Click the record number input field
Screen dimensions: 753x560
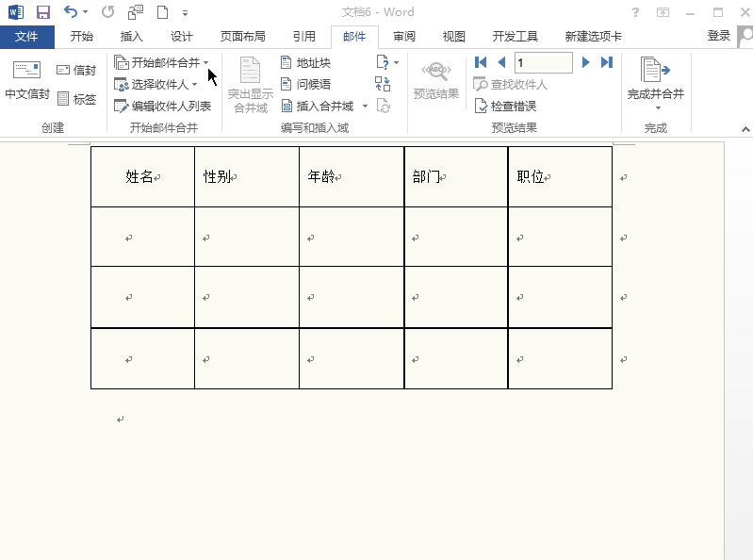click(x=544, y=62)
